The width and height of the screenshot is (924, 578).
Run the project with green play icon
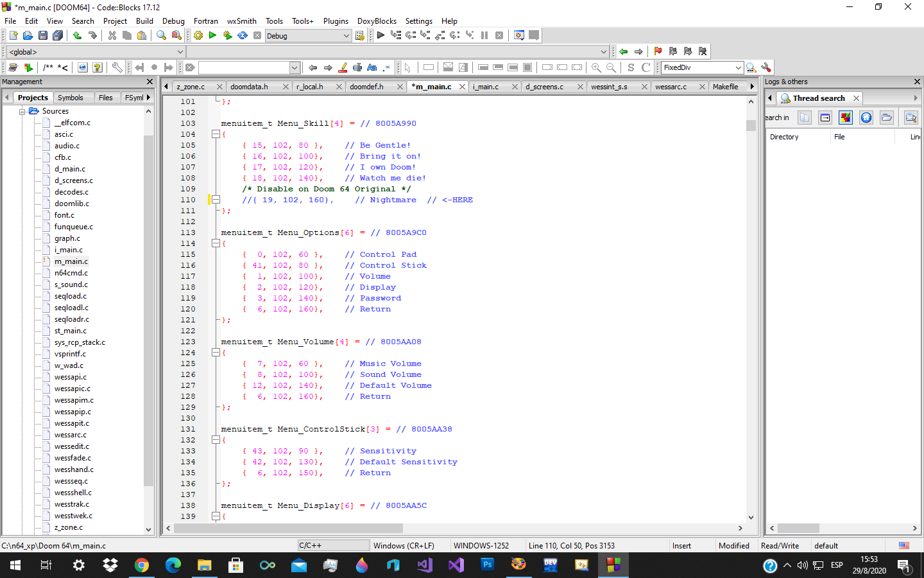pyautogui.click(x=212, y=35)
